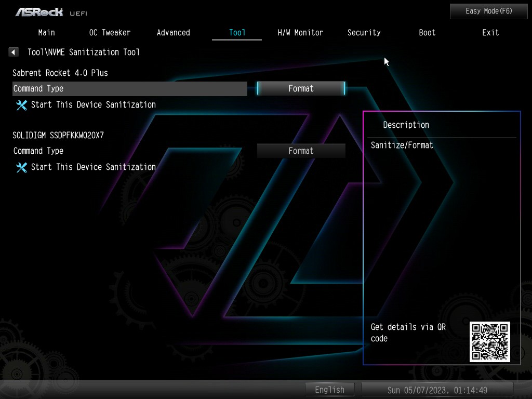Select the SOLIDIGM Command Type label
This screenshot has width=532, height=399.
tap(38, 151)
